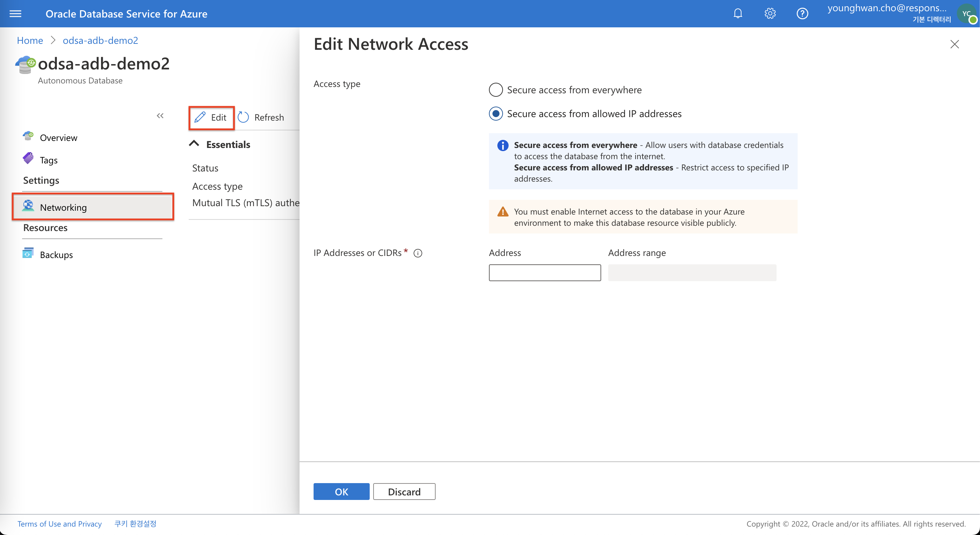Open the 쿠키 환경설정 link
This screenshot has height=535, width=980.
point(135,524)
